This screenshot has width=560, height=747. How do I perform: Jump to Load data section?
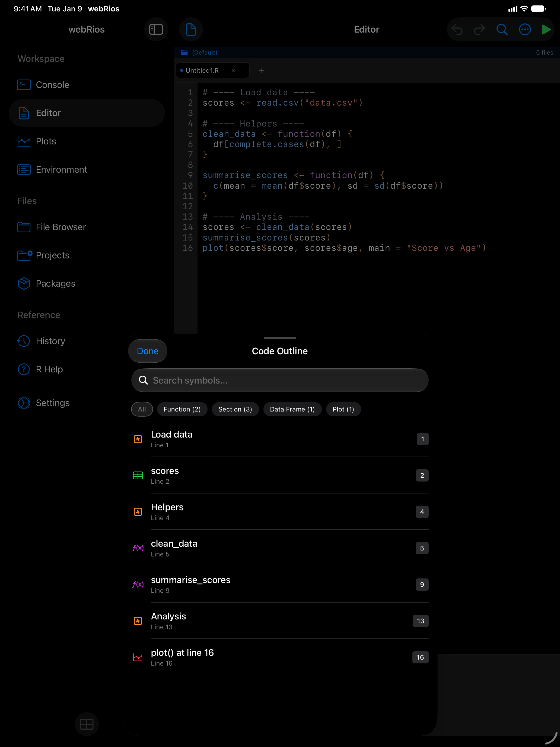tap(280, 439)
